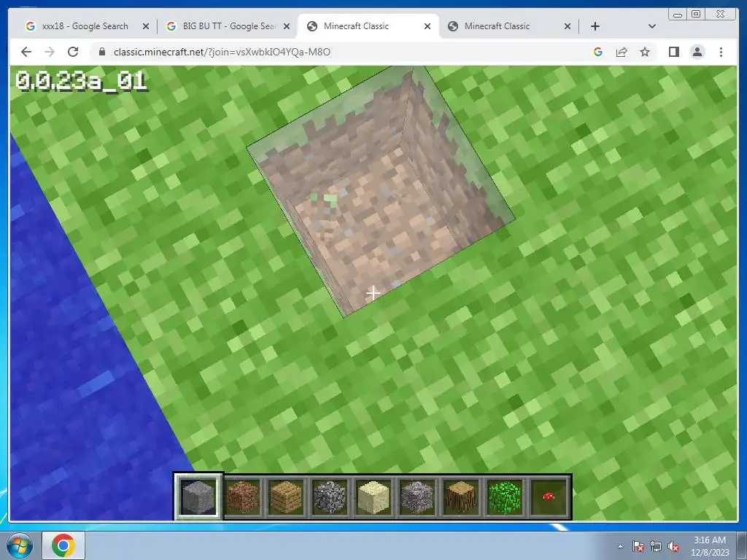Expand the tab search dropdown
Image resolution: width=747 pixels, height=560 pixels.
point(652,26)
